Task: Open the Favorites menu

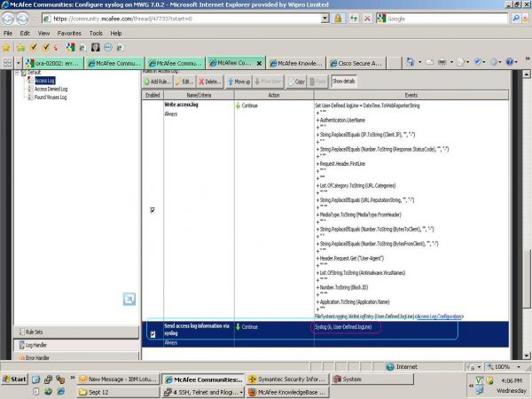Action: (x=69, y=34)
